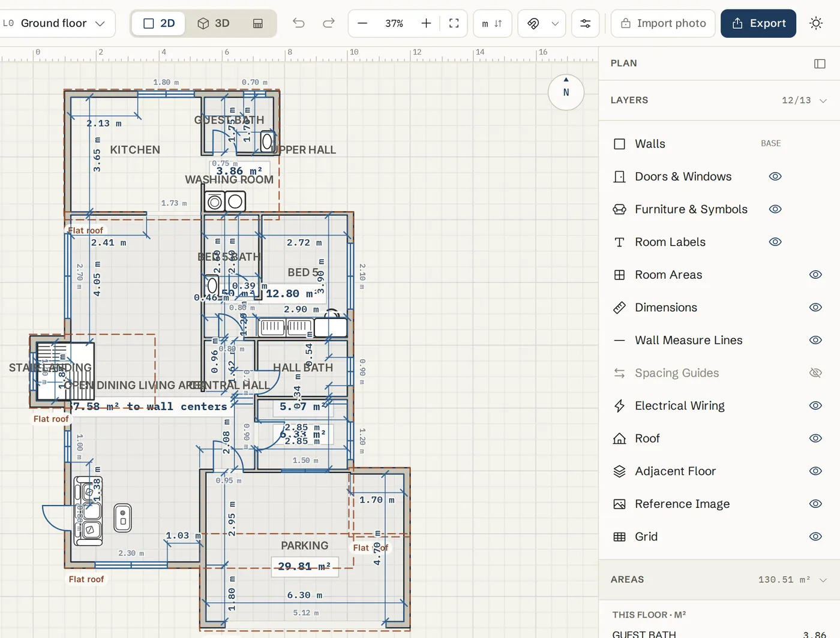Hide the Dimensions layer

[x=815, y=307]
